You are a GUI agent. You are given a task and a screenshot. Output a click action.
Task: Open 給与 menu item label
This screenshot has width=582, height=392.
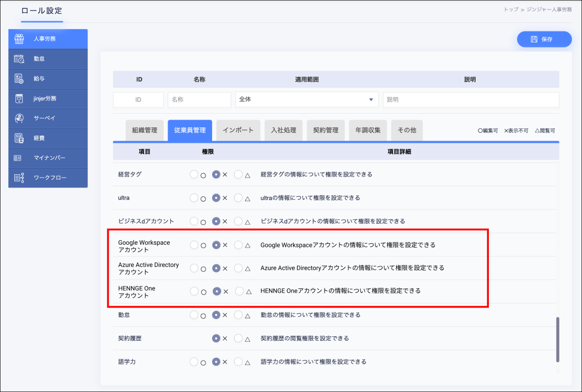coord(39,78)
